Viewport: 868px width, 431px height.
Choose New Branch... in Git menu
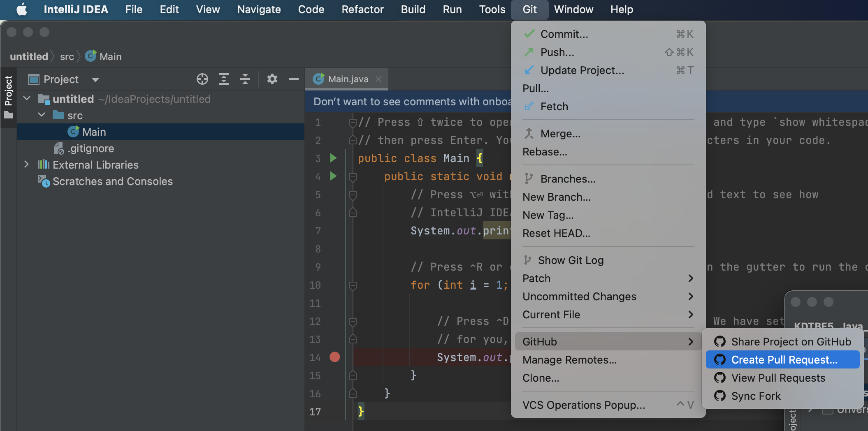(x=608, y=197)
